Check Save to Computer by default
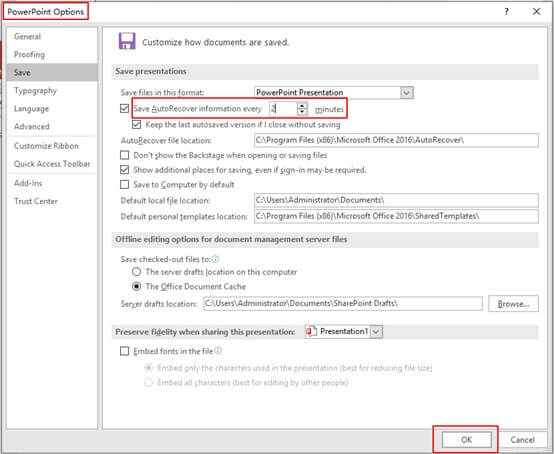 (x=124, y=184)
